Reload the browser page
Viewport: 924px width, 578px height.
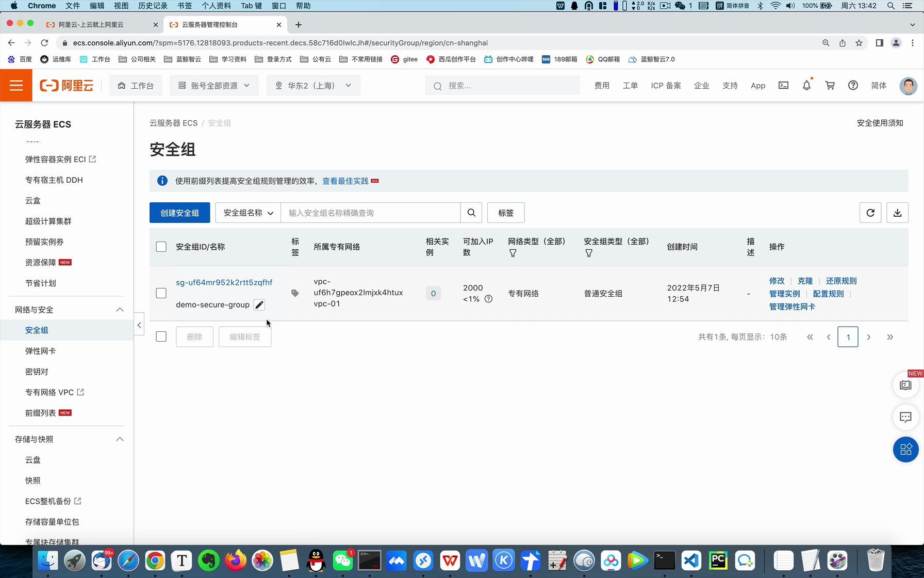[44, 43]
